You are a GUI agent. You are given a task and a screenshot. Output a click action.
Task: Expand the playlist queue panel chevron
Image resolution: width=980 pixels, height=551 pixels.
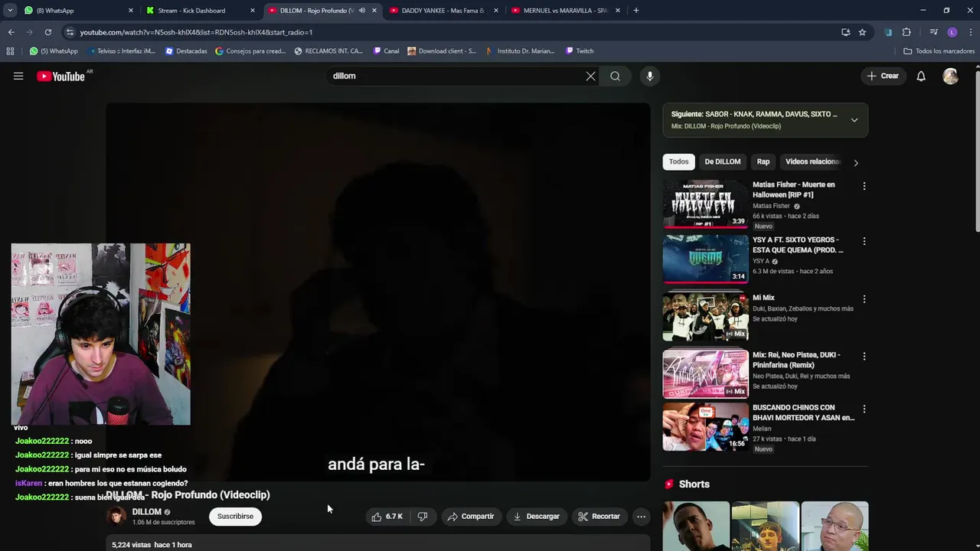tap(854, 120)
